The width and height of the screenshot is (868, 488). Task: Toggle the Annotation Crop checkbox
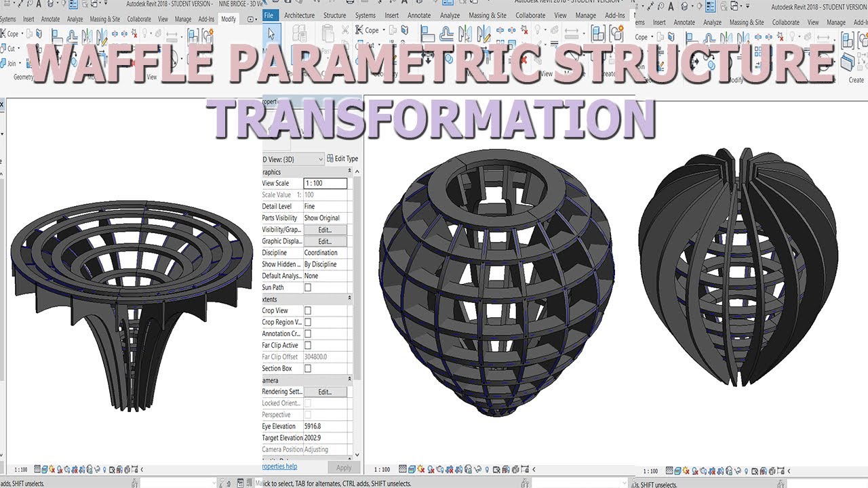coord(307,333)
